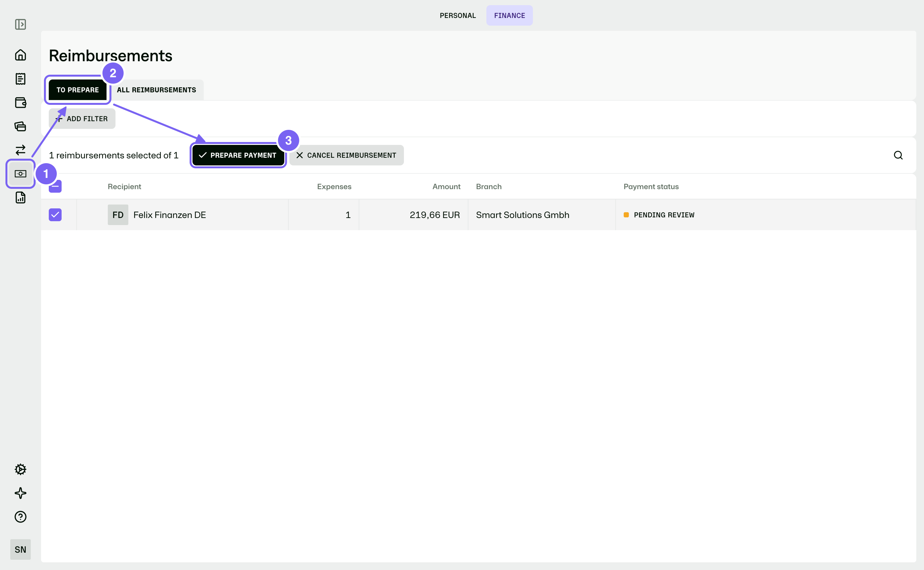Open the reimbursements cash icon in sidebar
Viewport: 924px width, 570px height.
(x=21, y=174)
